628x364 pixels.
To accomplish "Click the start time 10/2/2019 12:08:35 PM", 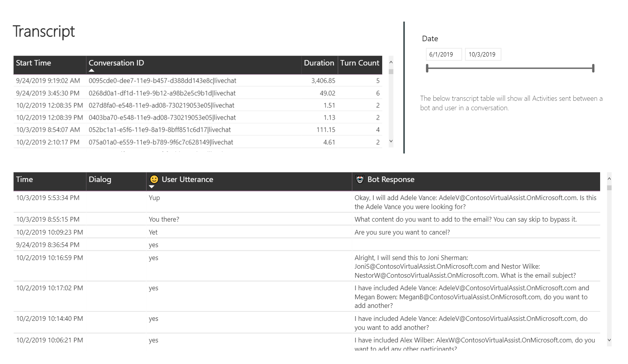I will pos(49,106).
